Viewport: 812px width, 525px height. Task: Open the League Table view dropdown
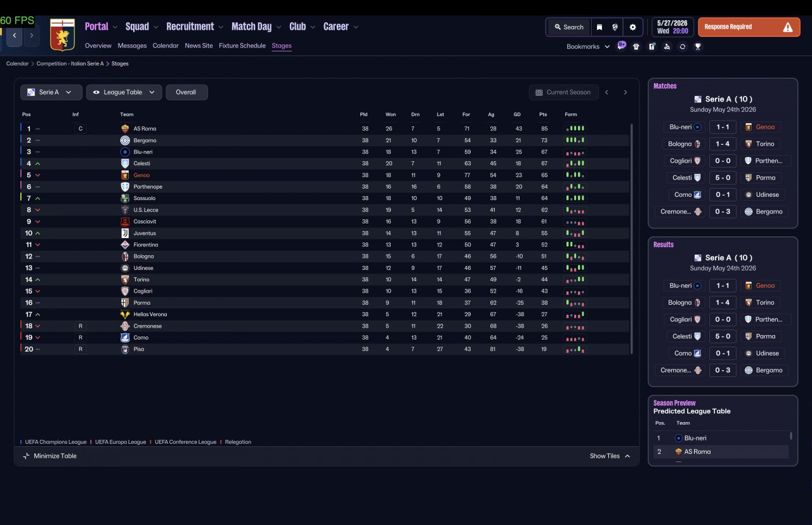coord(124,92)
